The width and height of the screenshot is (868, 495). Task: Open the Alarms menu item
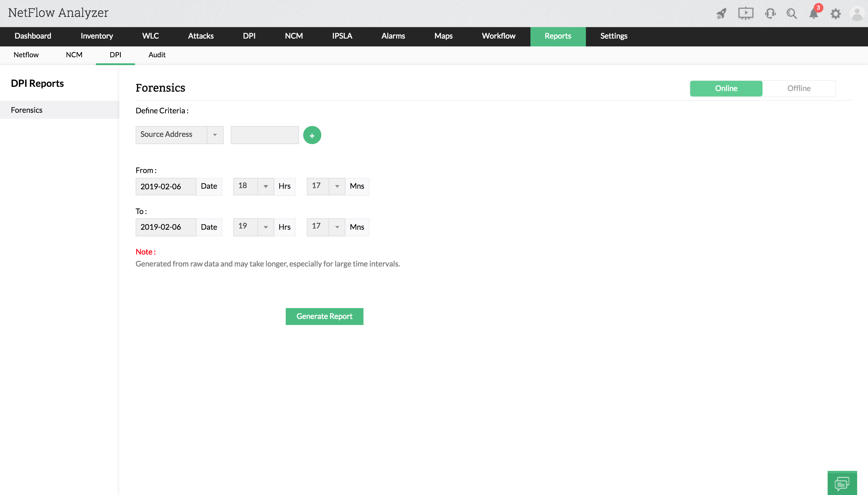point(393,36)
